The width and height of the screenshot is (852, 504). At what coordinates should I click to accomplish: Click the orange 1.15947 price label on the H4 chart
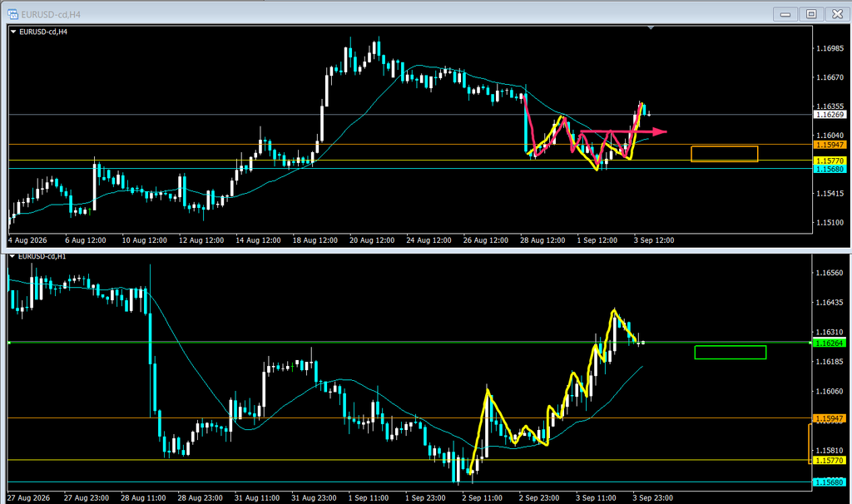click(x=830, y=145)
